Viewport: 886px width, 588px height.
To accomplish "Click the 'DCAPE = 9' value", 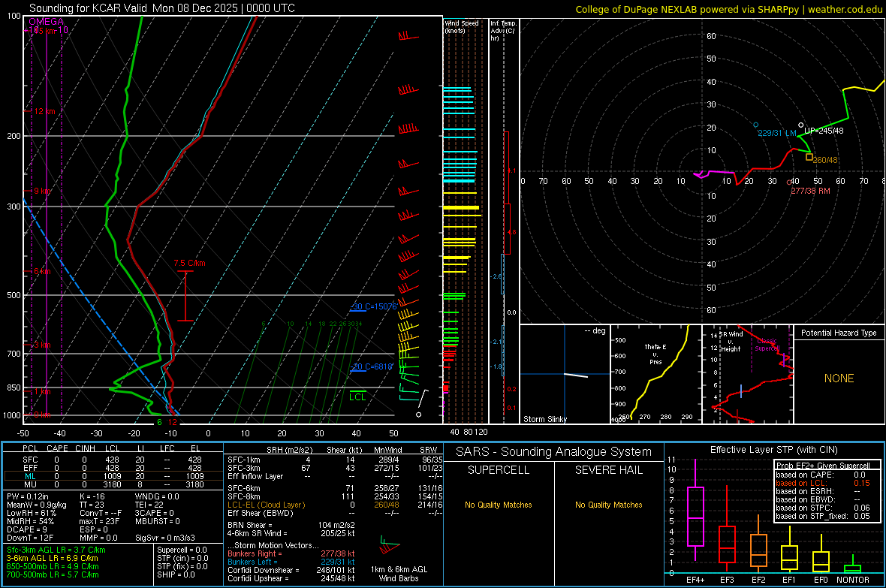I will [27, 529].
